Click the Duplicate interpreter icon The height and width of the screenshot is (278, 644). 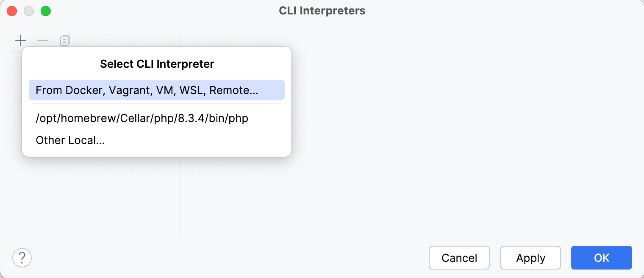64,40
